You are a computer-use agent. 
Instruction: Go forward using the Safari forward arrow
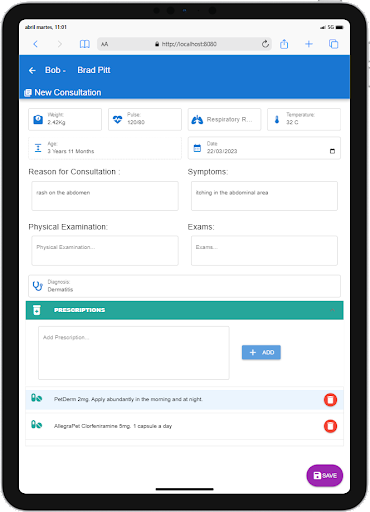tap(60, 44)
